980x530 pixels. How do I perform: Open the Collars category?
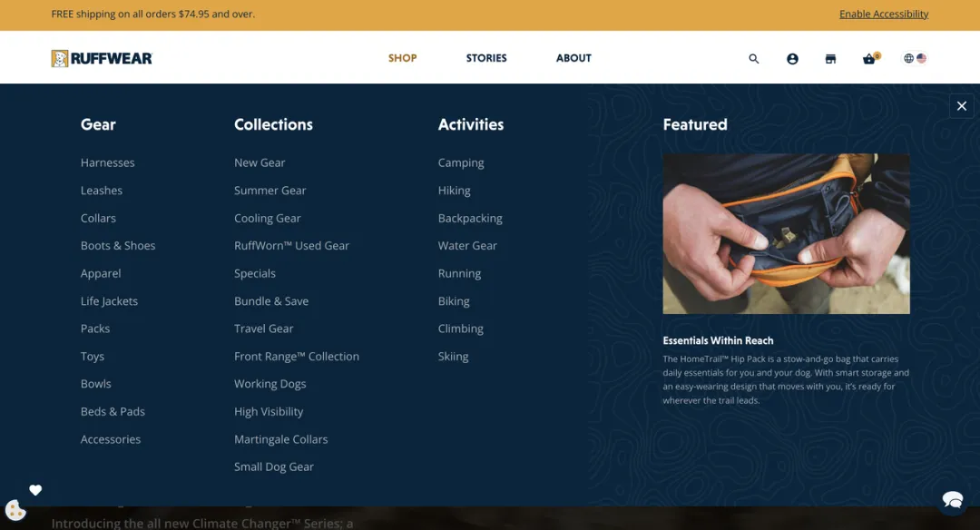98,218
